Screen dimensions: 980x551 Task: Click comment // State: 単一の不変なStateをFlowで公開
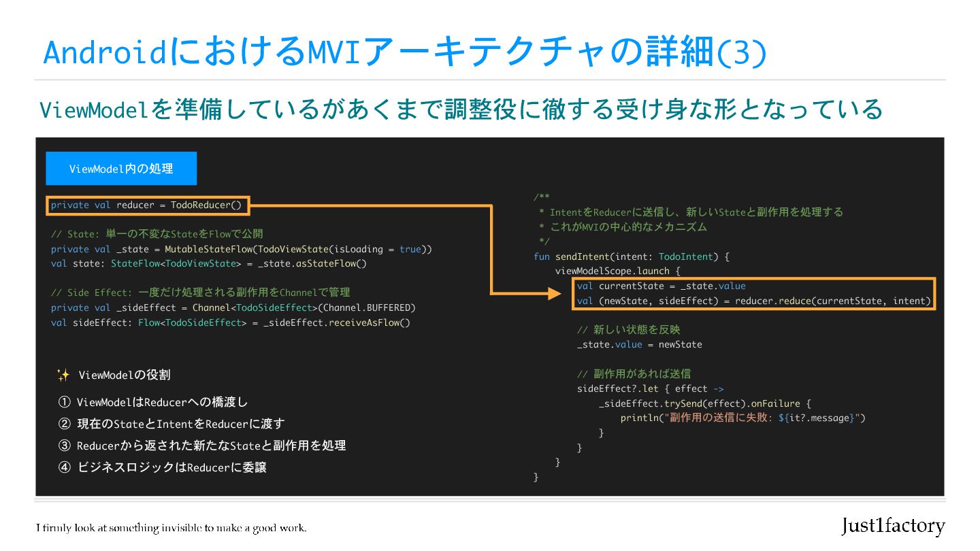pos(157,234)
